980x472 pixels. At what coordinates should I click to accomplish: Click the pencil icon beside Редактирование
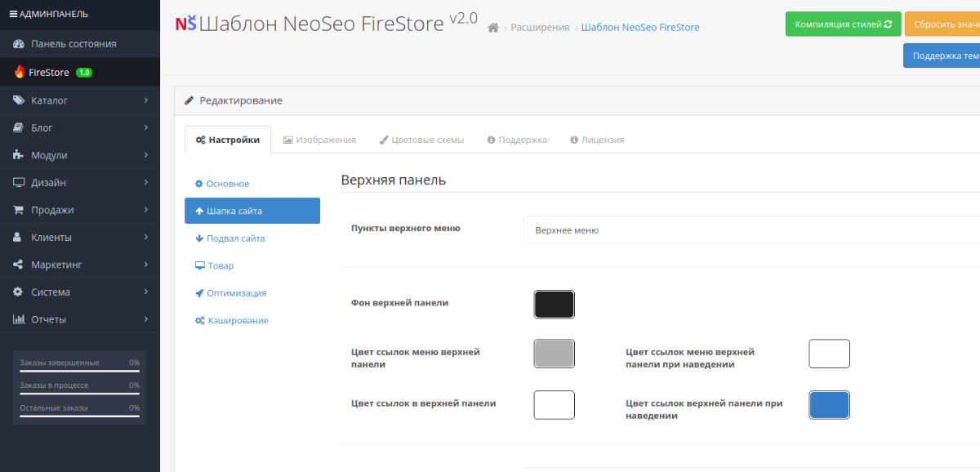click(x=189, y=100)
